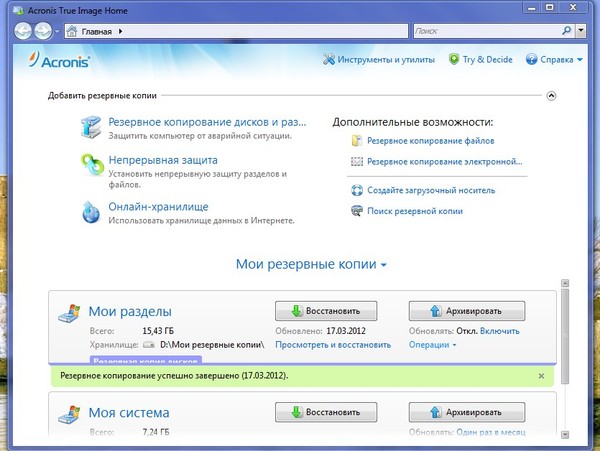Click the size value 15,43 ГБ
Viewport: 600px width, 451px height.
(x=158, y=331)
